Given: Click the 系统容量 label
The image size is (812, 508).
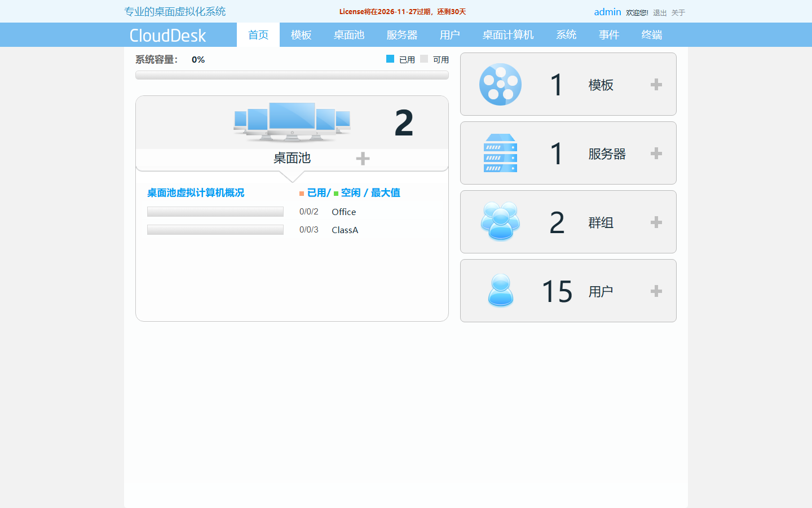Looking at the screenshot, I should [157, 60].
